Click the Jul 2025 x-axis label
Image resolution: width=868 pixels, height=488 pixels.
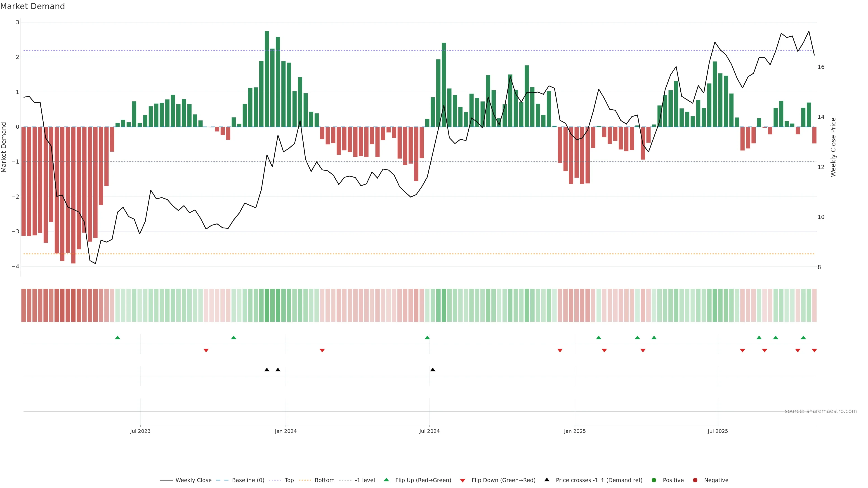(x=718, y=431)
